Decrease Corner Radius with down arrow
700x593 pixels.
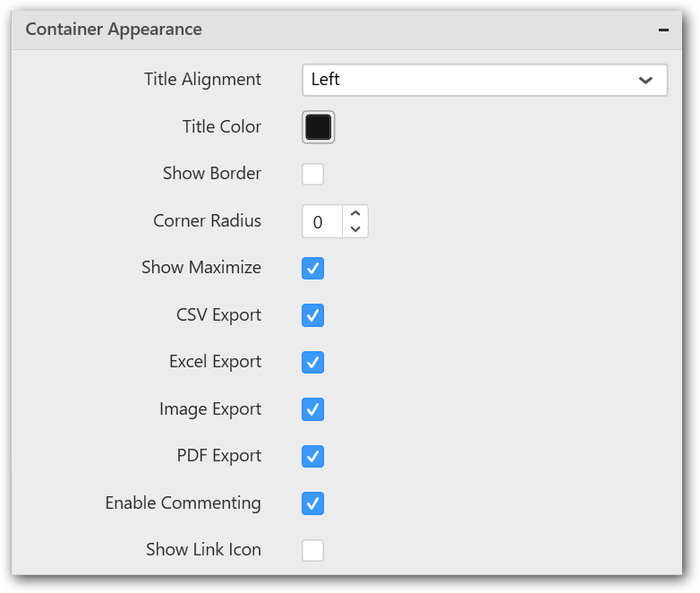355,229
